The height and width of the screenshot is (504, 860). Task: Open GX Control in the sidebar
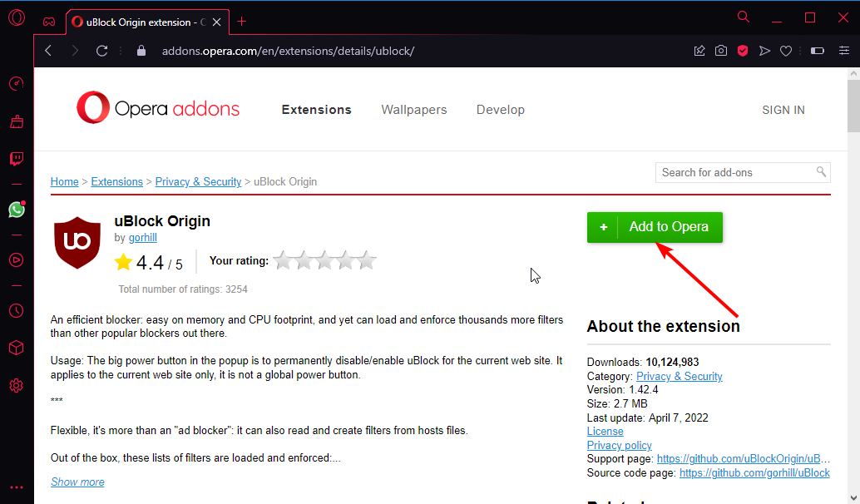17,83
